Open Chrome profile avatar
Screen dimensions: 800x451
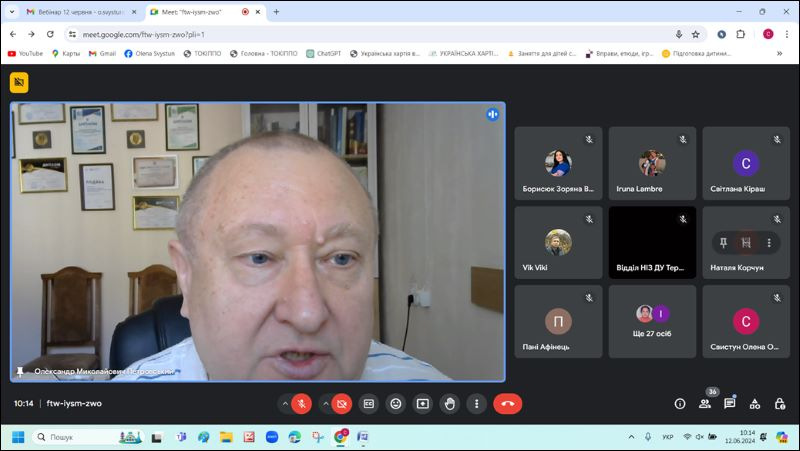point(768,34)
